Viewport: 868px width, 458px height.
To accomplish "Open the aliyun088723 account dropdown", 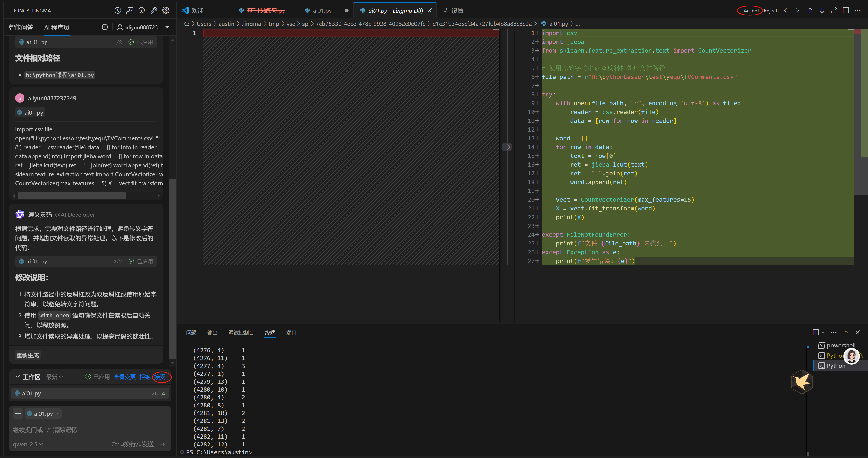I will click(143, 27).
